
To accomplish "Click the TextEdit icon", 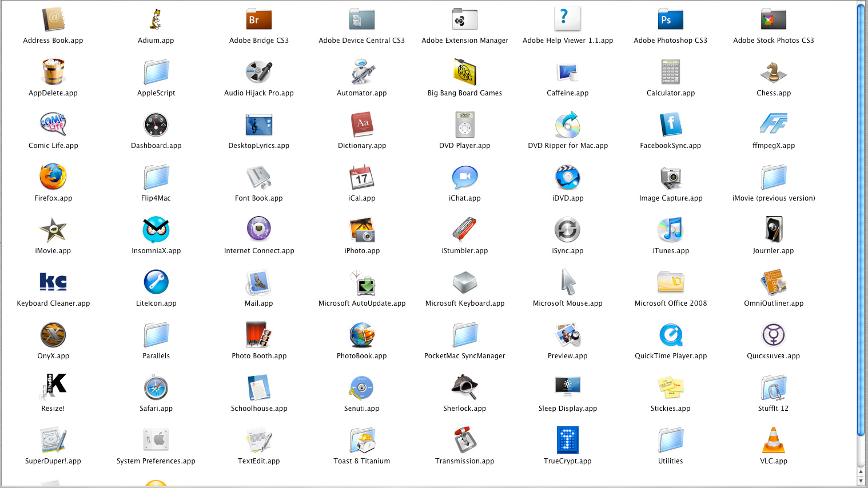I will tap(259, 440).
